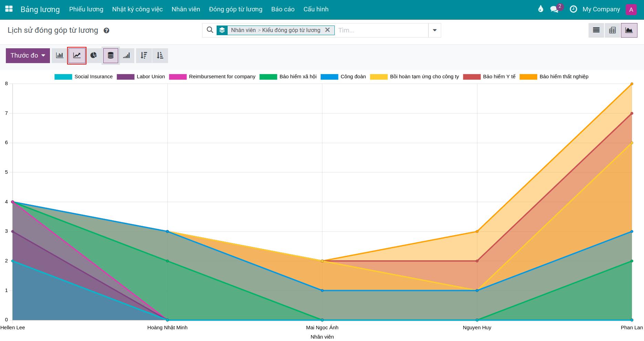This screenshot has height=341, width=644.
Task: Toggle the stacked chart mode
Action: (x=111, y=56)
